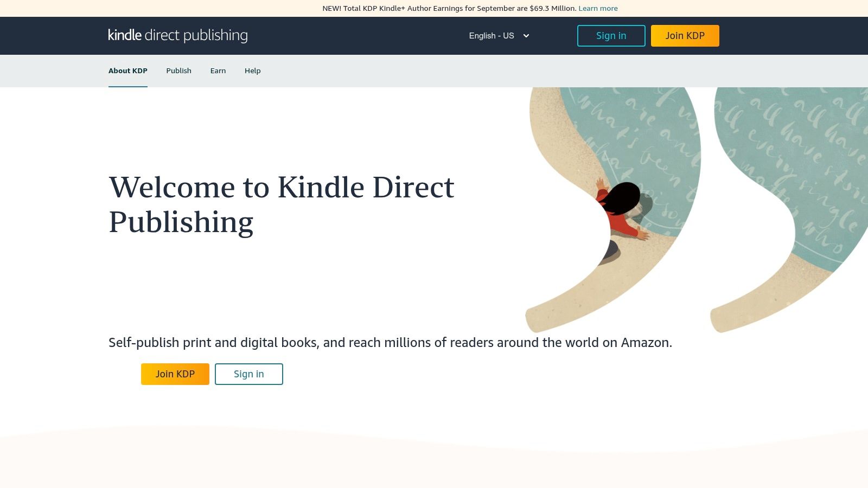868x488 pixels.
Task: Select the Earn menu item
Action: tap(218, 70)
